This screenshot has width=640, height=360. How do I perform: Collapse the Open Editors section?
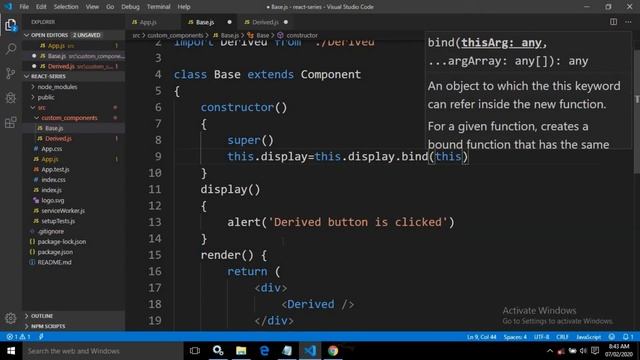coord(73,35)
